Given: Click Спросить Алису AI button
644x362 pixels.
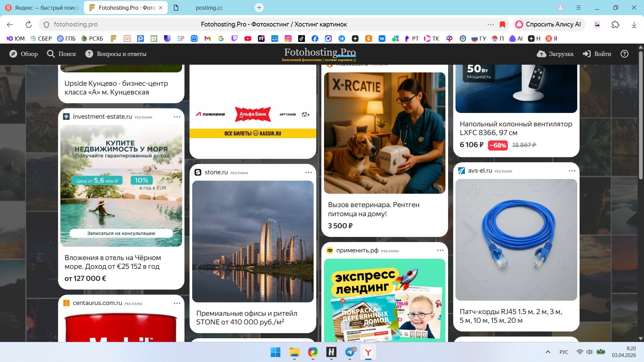Looking at the screenshot, I should [549, 24].
